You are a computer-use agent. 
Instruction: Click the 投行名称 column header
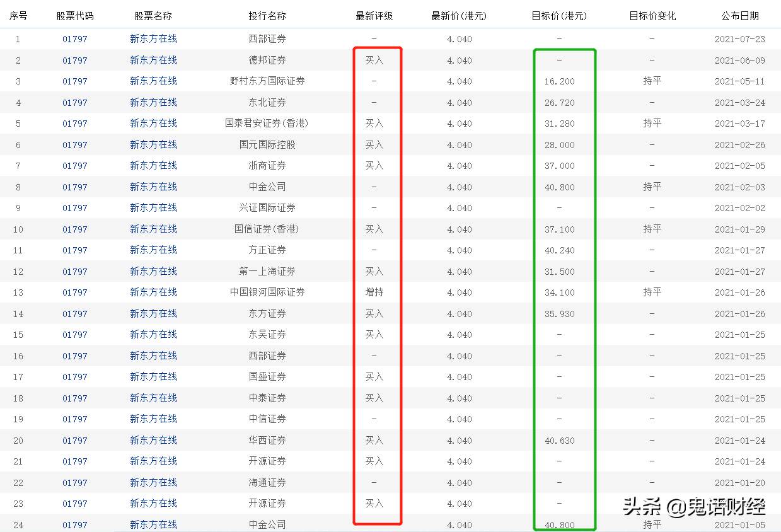click(267, 16)
